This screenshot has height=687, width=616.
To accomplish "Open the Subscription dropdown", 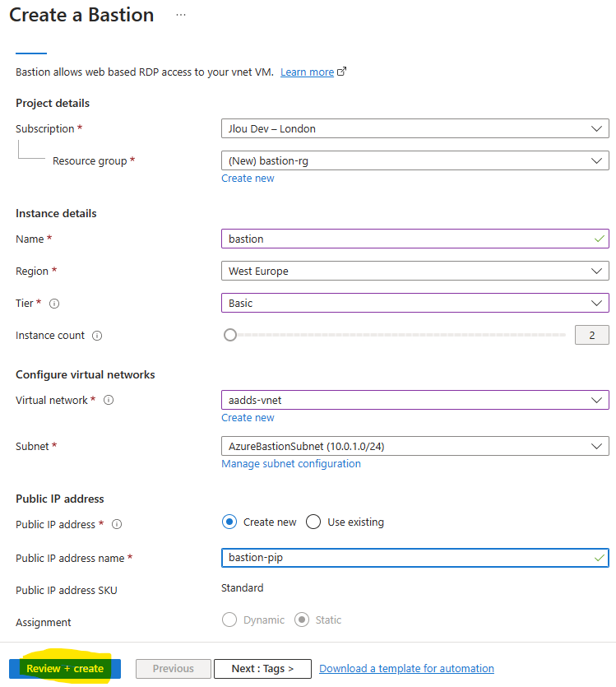I will 415,128.
